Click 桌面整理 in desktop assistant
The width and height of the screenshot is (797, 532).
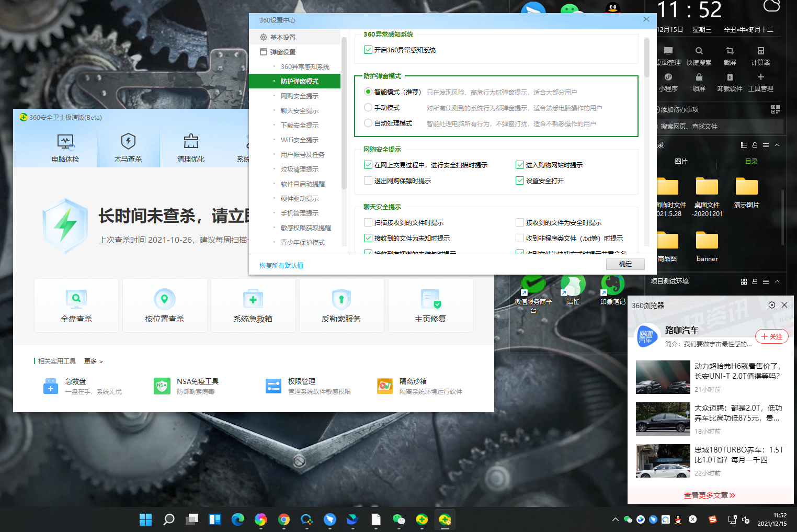coord(668,56)
